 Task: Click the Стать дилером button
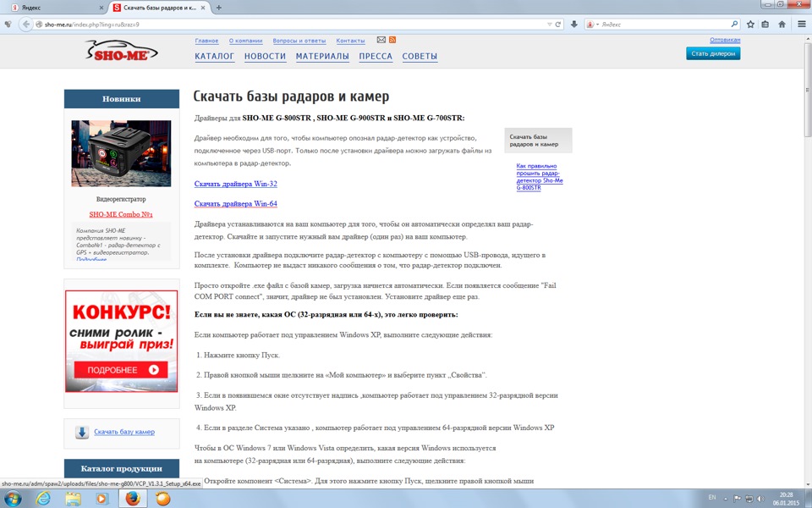713,53
